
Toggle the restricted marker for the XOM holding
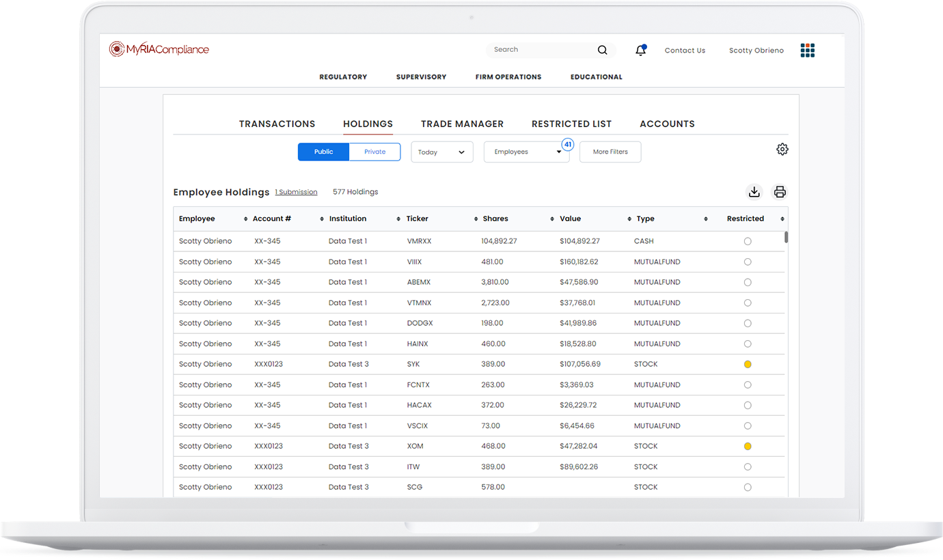tap(747, 446)
